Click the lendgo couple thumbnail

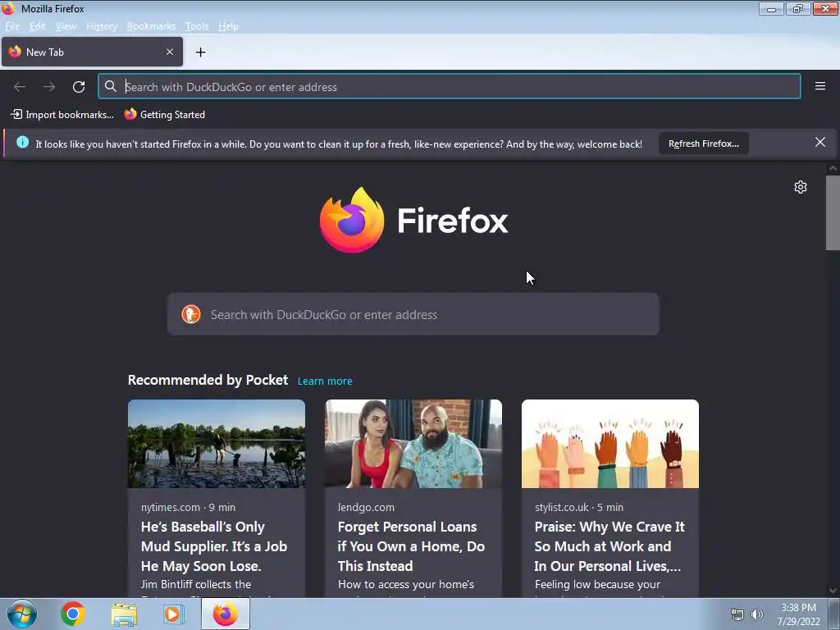pos(413,444)
